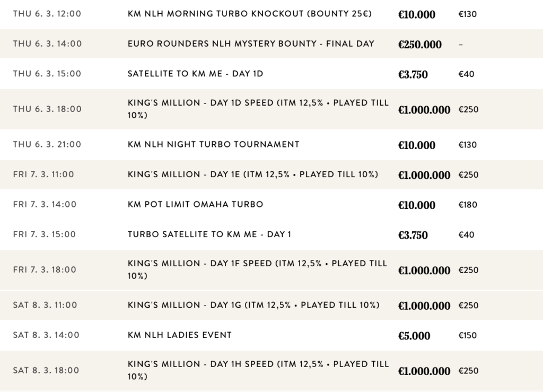
Task: Open KM Pot Limit Omaha Turbo
Action: click(x=195, y=204)
